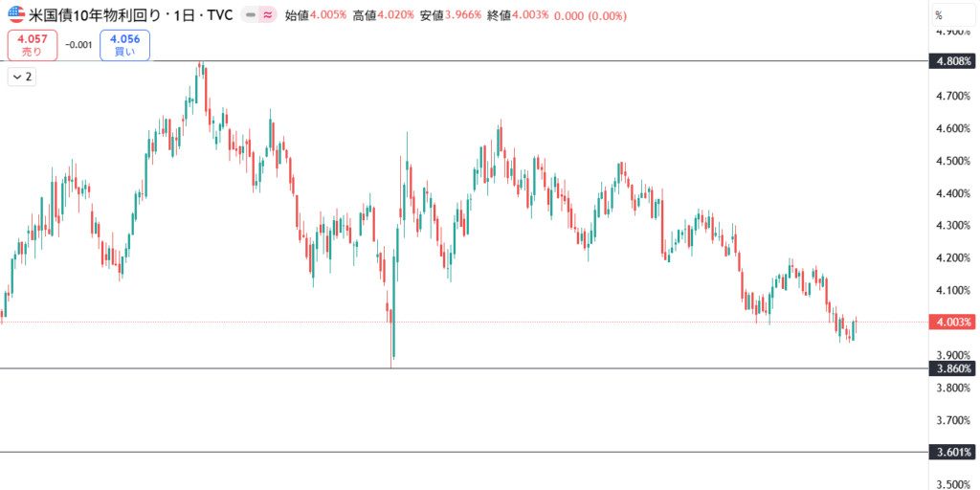Click the 1日 interval label
Screen dimensions: 980x490
[x=180, y=15]
